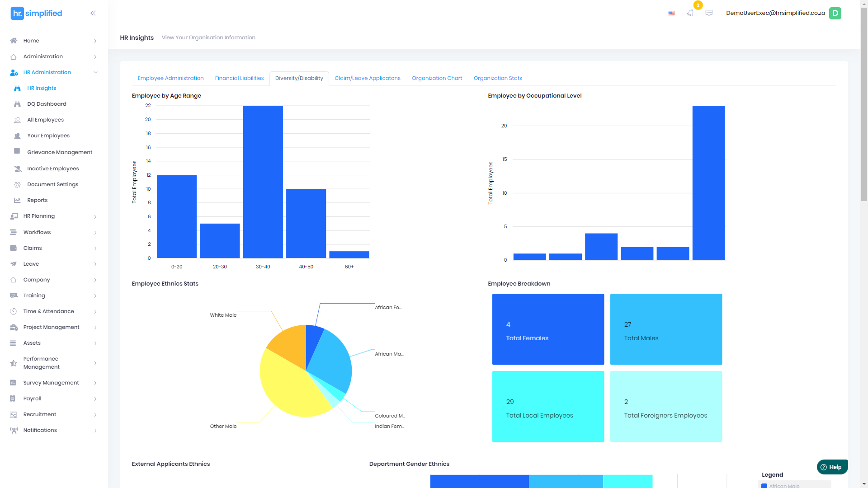868x488 pixels.
Task: Click the All Employees people icon
Action: 17,120
